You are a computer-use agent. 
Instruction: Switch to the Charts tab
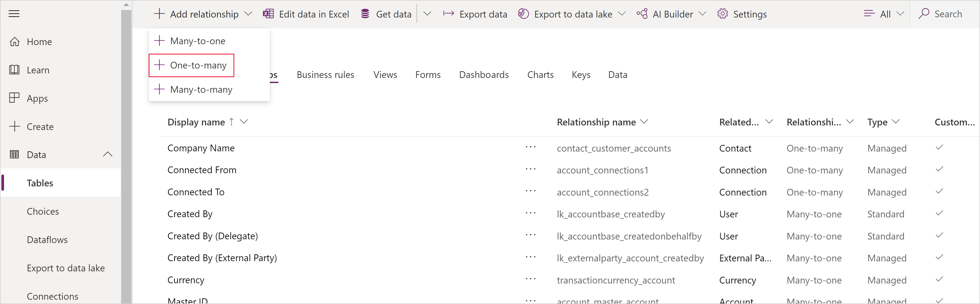539,74
